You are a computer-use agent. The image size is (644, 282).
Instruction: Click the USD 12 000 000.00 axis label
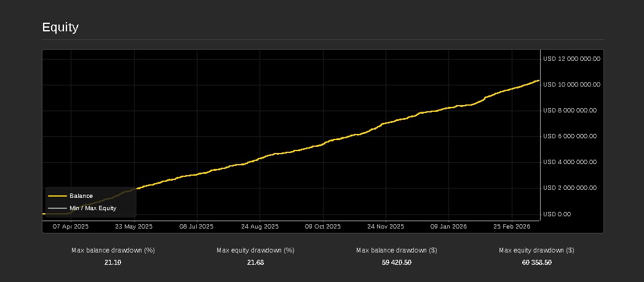571,59
